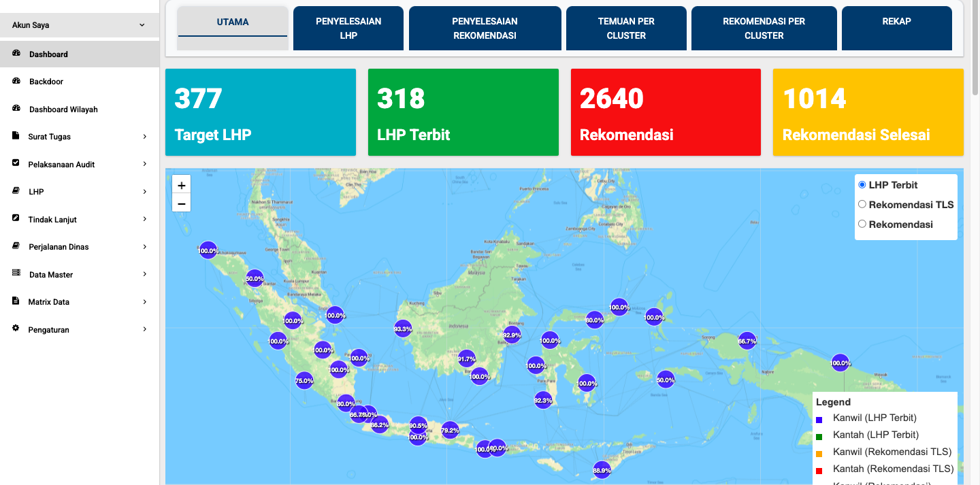980x485 pixels.
Task: Click the Tindak Lanjut edit icon
Action: pos(16,219)
